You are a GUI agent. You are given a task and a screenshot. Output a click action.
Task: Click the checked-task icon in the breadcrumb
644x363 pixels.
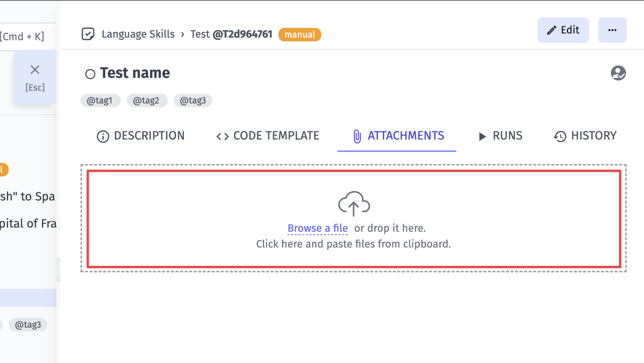pyautogui.click(x=88, y=34)
